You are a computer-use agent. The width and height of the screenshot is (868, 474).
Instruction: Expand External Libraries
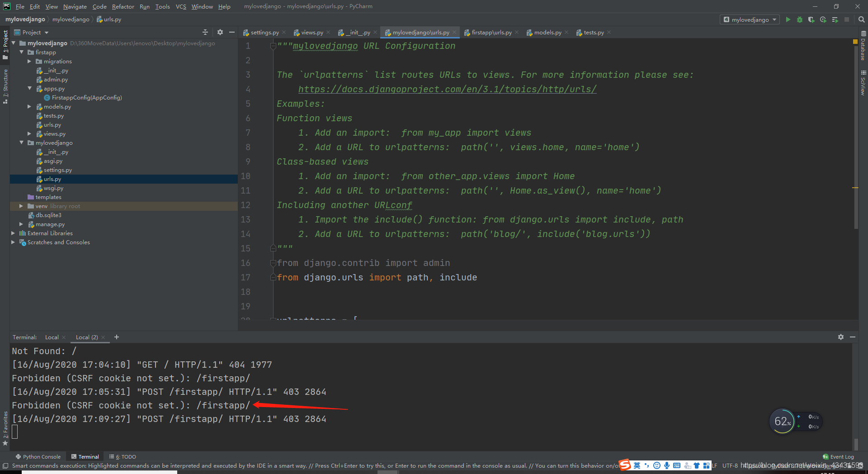13,233
